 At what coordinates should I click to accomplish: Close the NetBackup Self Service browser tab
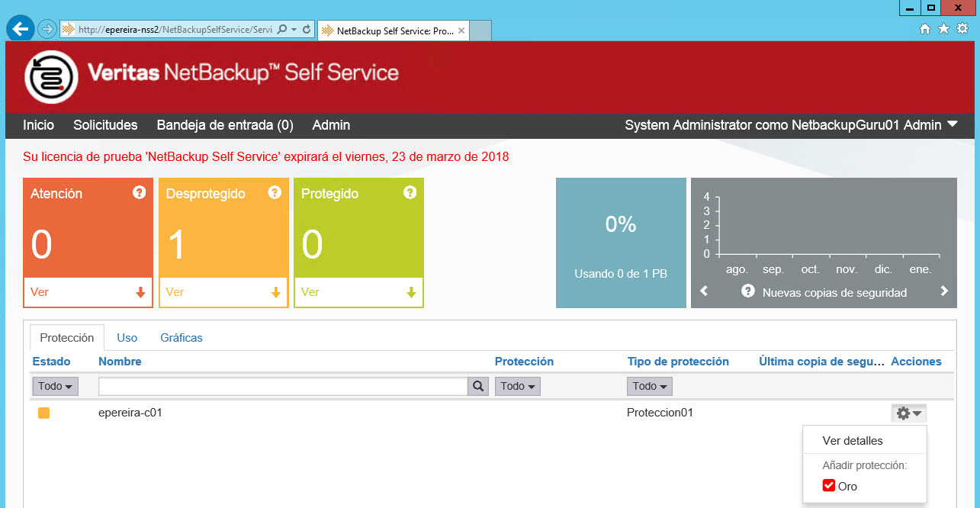tap(461, 31)
